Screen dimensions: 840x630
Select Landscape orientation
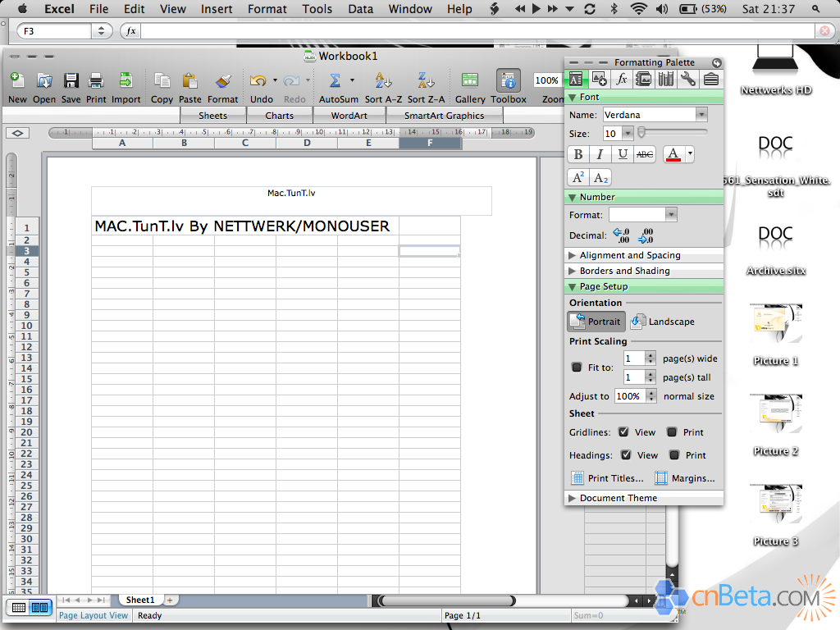663,322
